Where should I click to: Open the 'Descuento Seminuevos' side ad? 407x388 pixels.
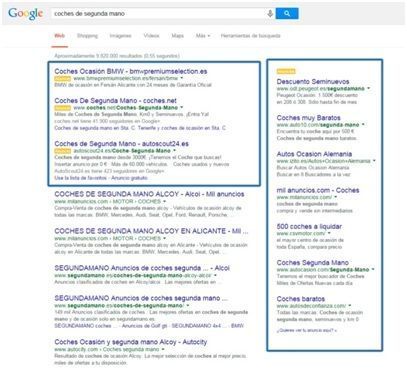(x=313, y=82)
